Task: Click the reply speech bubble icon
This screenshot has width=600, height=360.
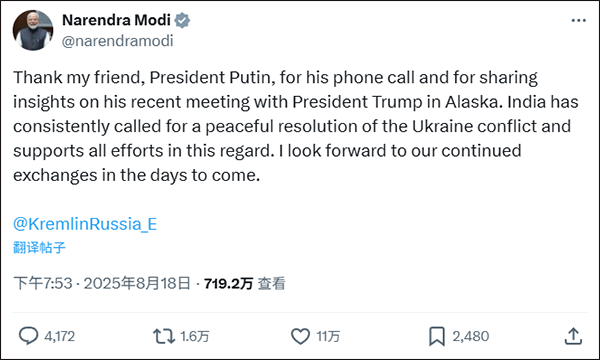Action: 28,336
